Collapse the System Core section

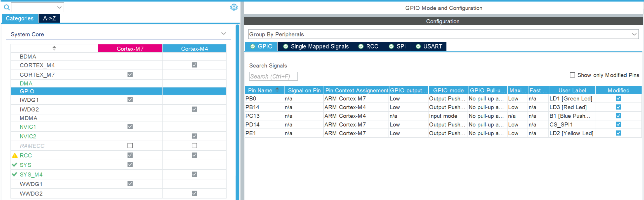[223, 34]
